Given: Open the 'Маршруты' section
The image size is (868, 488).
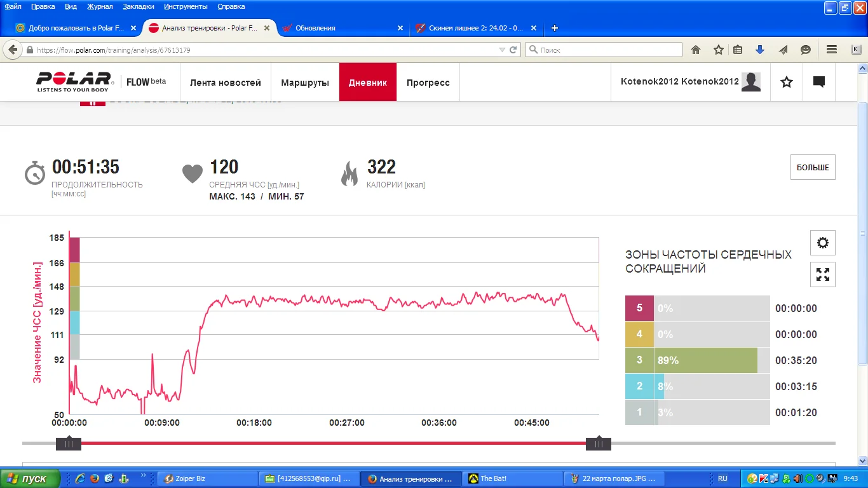Looking at the screenshot, I should pos(305,83).
